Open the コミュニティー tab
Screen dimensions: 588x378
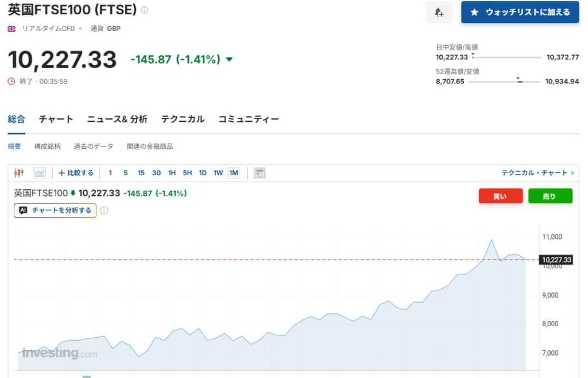249,119
